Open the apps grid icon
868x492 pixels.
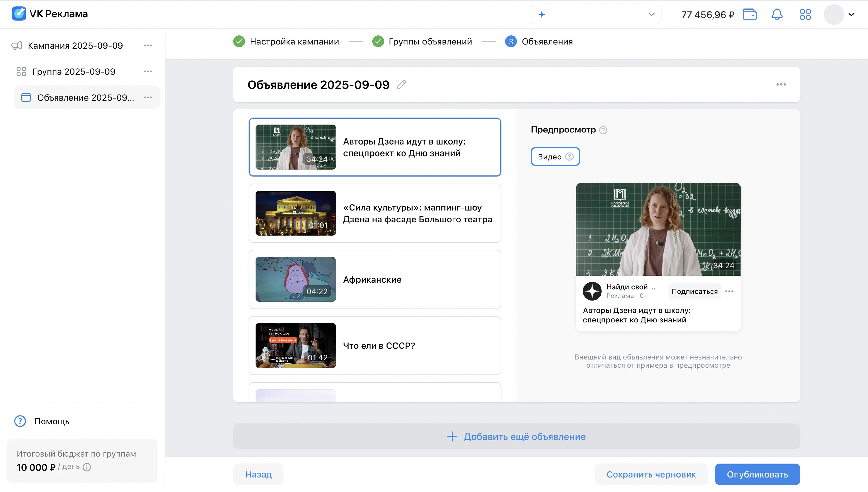pyautogui.click(x=805, y=15)
